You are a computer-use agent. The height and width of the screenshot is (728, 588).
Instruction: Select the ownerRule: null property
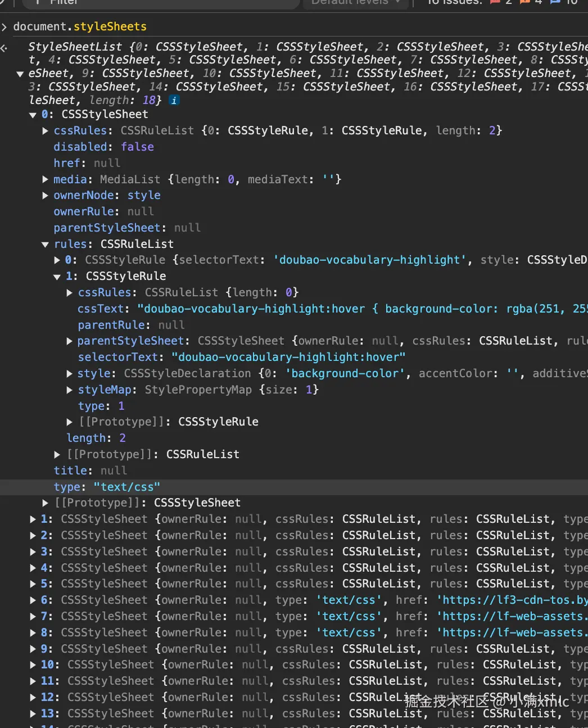[103, 211]
